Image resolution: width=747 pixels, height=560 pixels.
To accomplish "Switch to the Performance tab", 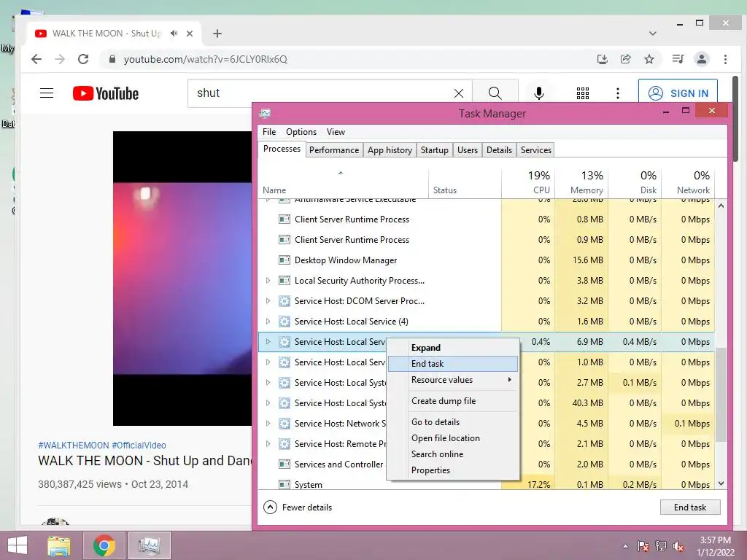I will point(334,150).
